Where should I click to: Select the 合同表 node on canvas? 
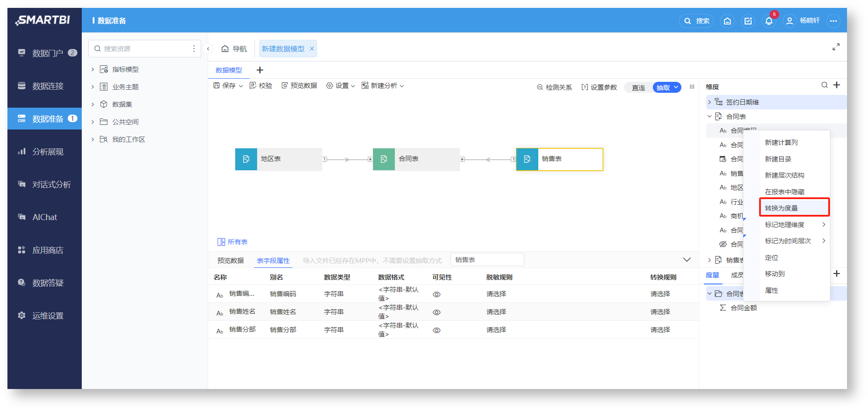[x=416, y=159]
